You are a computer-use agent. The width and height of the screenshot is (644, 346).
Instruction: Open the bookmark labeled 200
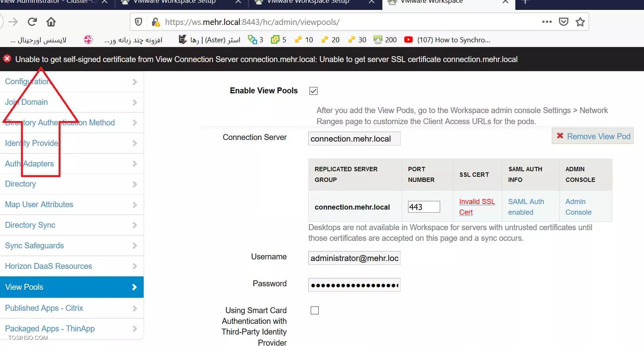tap(385, 40)
